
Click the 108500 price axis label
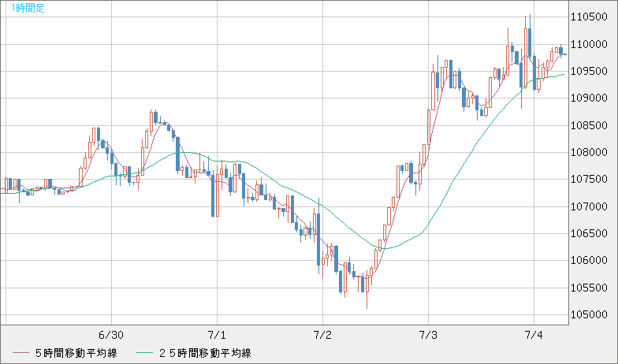(x=589, y=126)
